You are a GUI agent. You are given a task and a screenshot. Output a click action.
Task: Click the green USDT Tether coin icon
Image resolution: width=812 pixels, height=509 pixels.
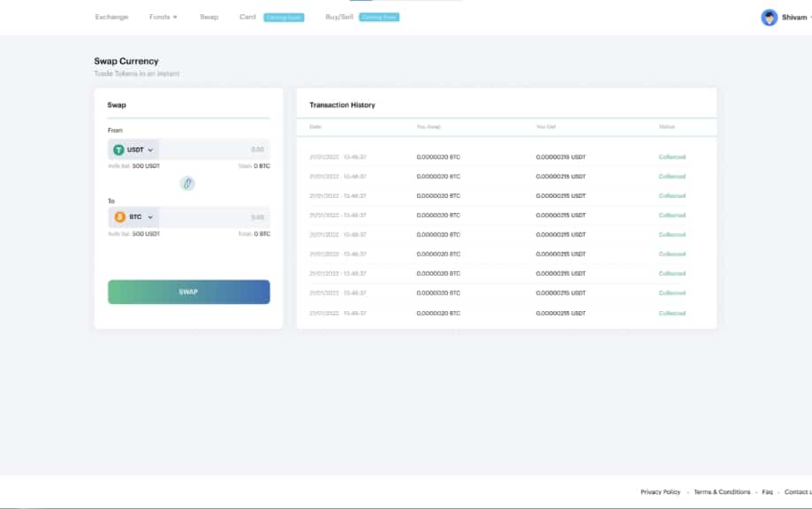pyautogui.click(x=118, y=149)
